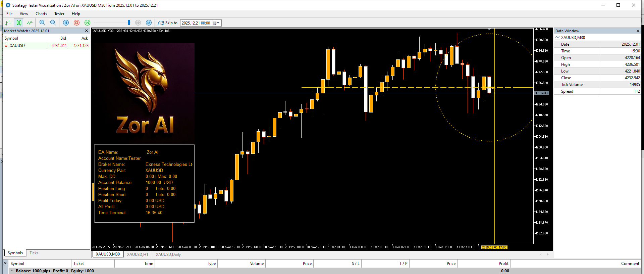Switch to the XAUUSD,Daily chart tab
Image resolution: width=644 pixels, height=274 pixels.
pos(168,255)
